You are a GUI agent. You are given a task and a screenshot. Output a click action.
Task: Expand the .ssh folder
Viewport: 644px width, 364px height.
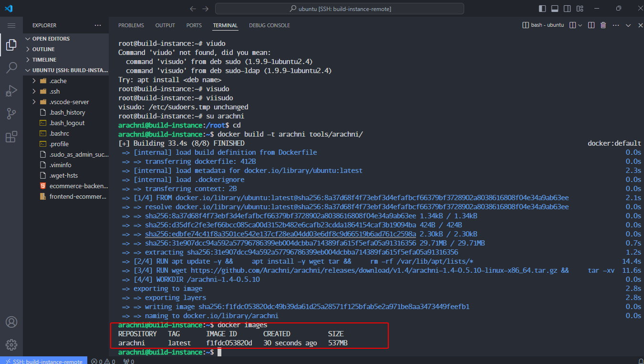point(66,91)
